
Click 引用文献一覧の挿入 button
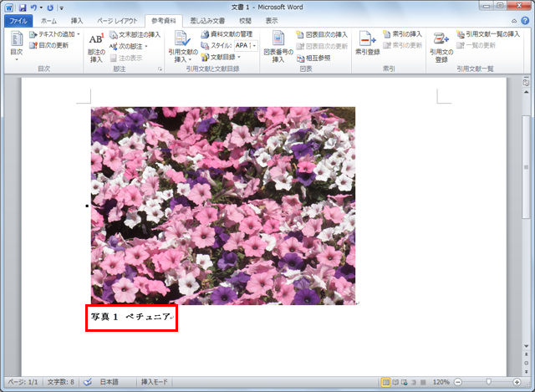coord(488,34)
